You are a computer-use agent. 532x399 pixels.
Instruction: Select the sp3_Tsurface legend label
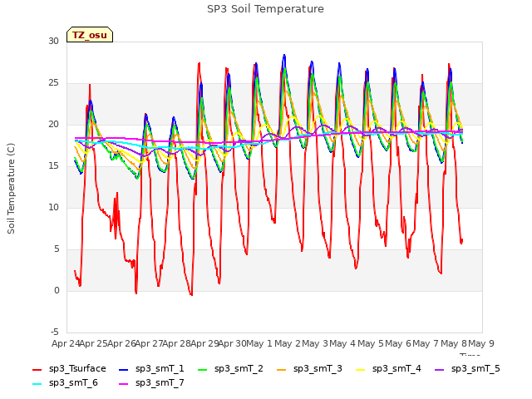tap(77, 368)
